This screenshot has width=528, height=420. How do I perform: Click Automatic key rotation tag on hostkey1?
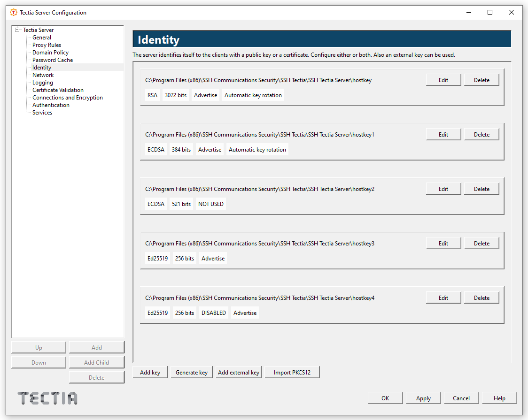point(257,150)
